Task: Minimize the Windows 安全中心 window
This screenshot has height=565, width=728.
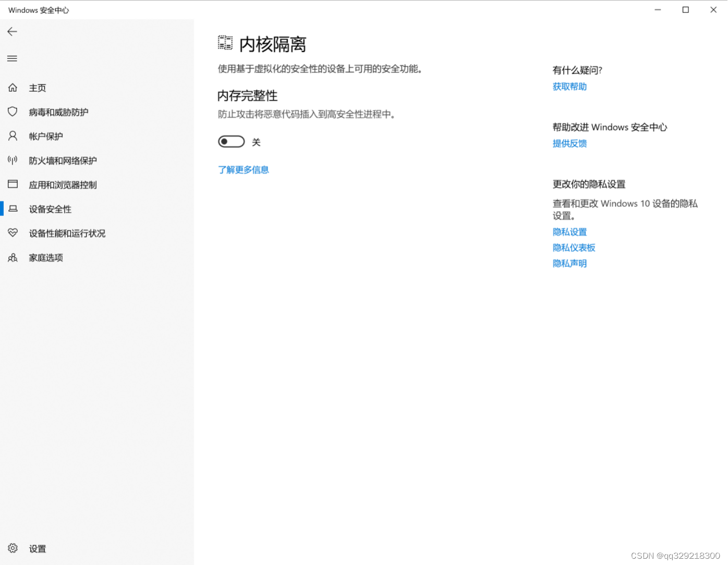Action: pyautogui.click(x=658, y=10)
